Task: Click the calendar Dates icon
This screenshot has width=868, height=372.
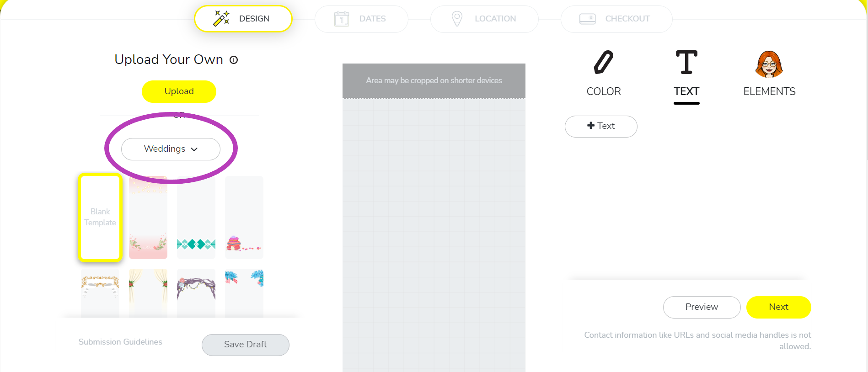Action: pos(342,19)
